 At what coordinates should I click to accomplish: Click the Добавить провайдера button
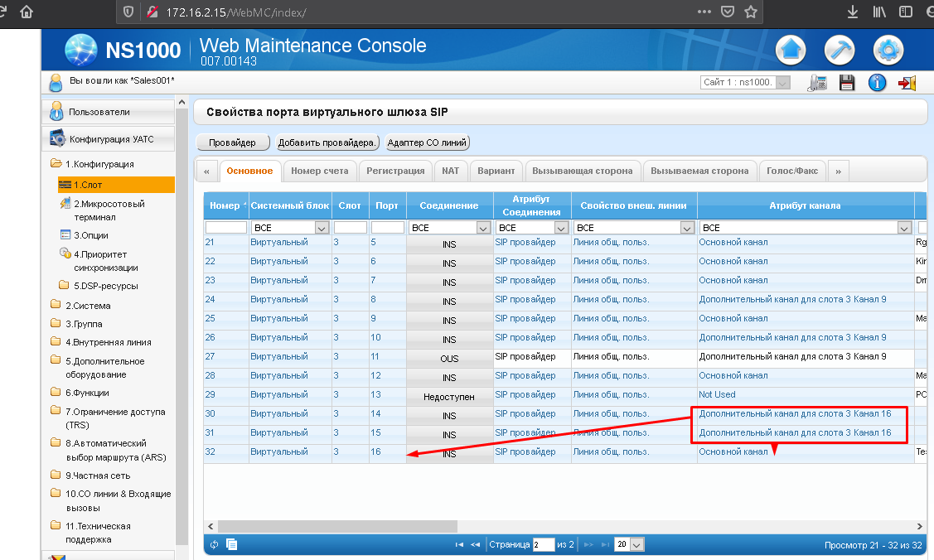327,142
